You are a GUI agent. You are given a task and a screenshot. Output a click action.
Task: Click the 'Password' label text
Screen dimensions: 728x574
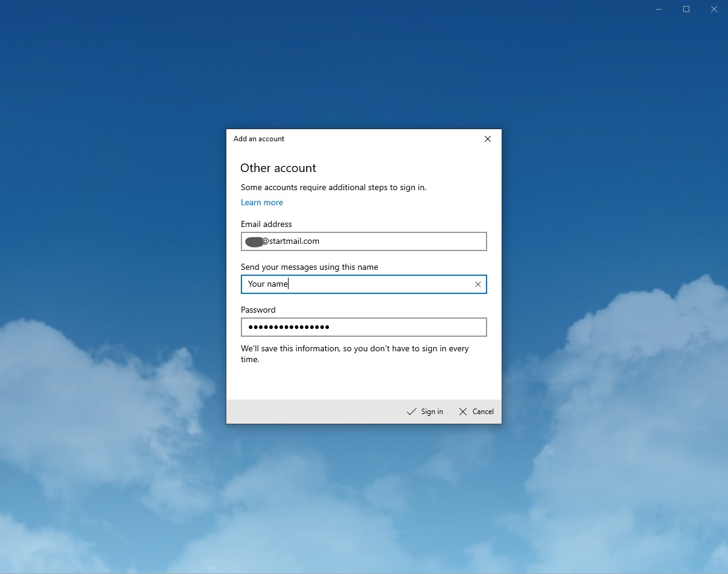coord(258,310)
